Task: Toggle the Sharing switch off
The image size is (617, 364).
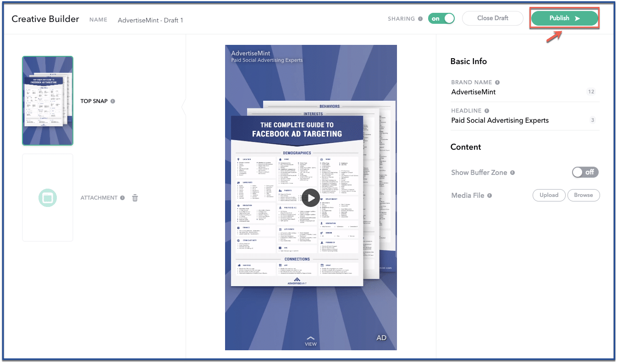Action: click(x=441, y=18)
